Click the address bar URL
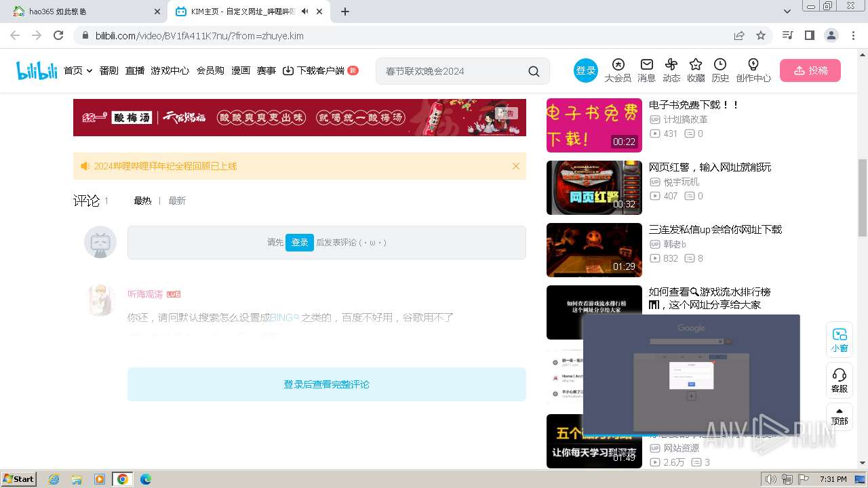 [x=199, y=35]
